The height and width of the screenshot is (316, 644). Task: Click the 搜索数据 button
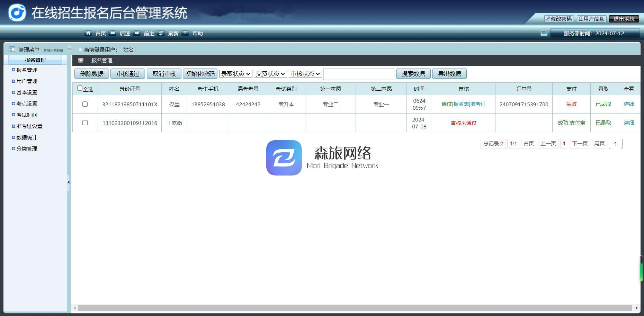point(413,74)
